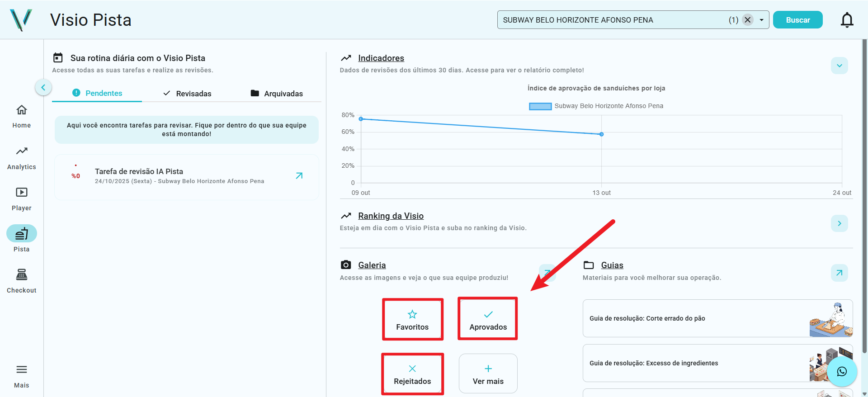Open the WhatsApp chat bubble

coord(842,371)
